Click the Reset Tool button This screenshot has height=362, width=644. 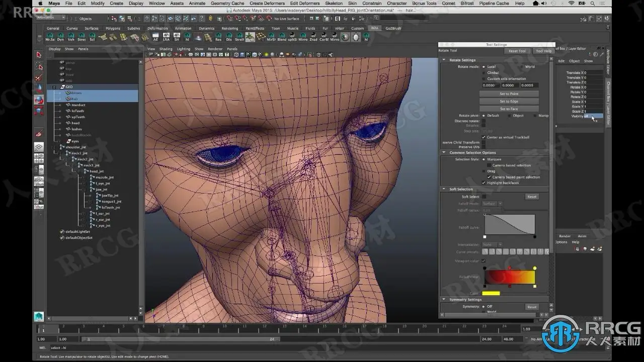pyautogui.click(x=517, y=51)
